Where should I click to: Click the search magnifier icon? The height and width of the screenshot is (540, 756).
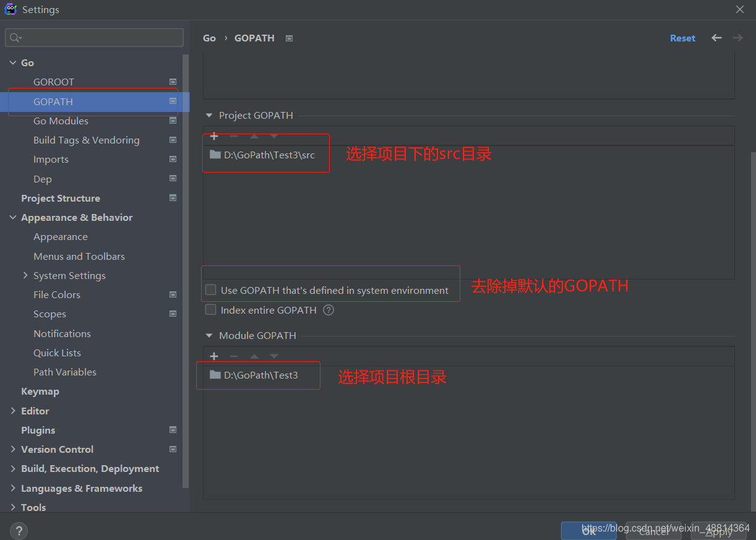tap(15, 38)
